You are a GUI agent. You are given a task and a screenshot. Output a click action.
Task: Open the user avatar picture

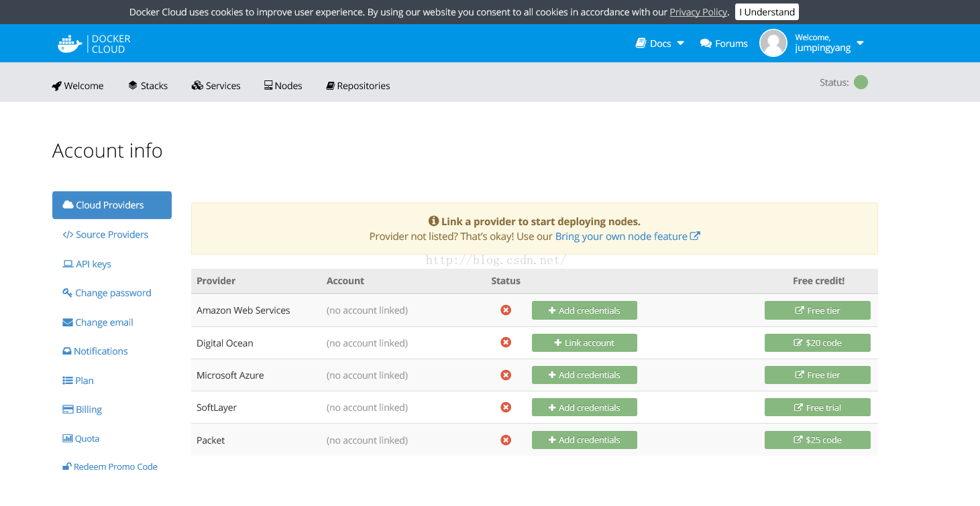(x=773, y=43)
